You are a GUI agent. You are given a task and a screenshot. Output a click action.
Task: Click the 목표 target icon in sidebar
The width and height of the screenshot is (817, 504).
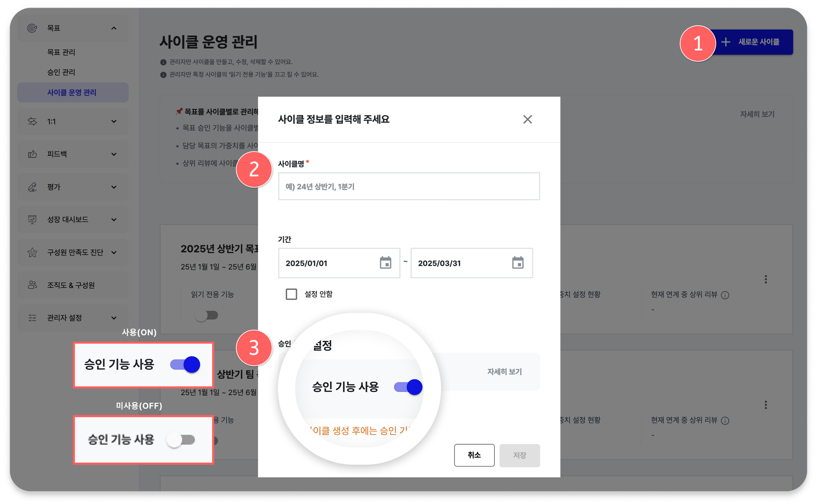(32, 28)
